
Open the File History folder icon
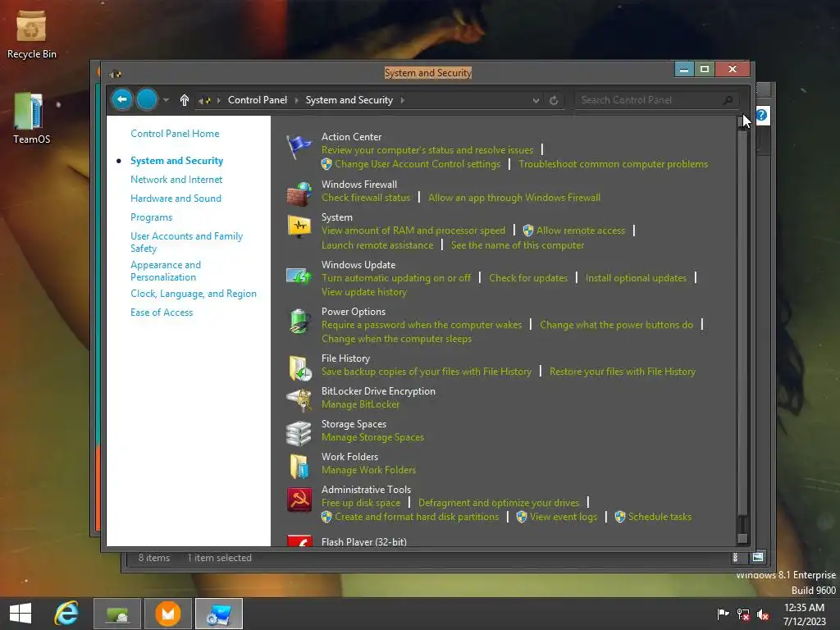(x=299, y=368)
